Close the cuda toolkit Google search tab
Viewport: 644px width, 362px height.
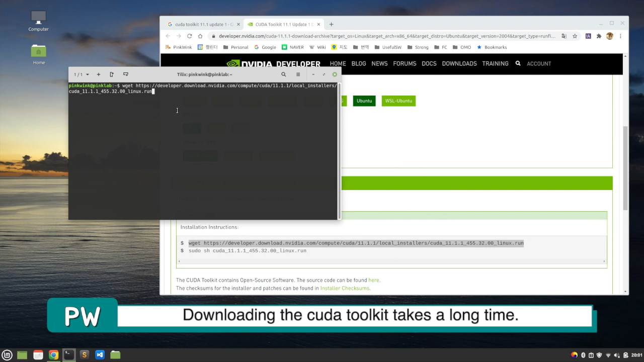tap(238, 24)
